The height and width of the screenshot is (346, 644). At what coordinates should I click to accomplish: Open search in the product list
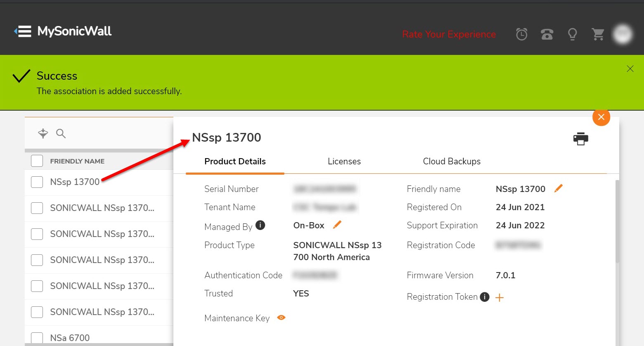click(x=61, y=133)
